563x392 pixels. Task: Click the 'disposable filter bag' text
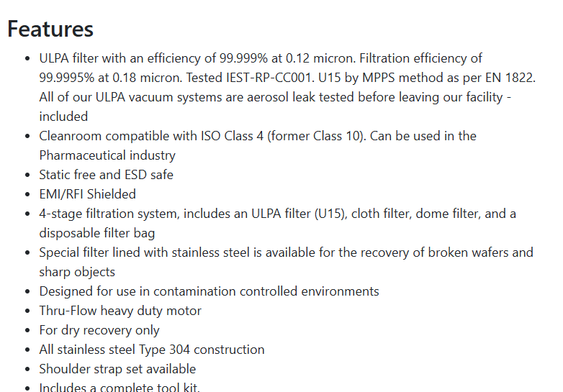[97, 233]
